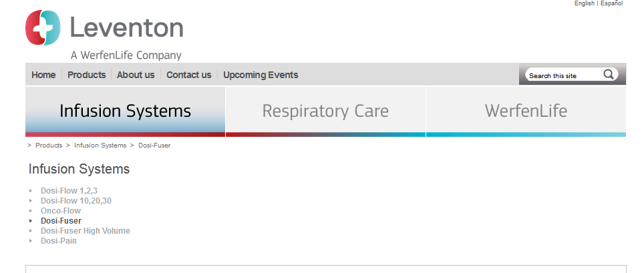644x273 pixels.
Task: Switch to the Respiratory Care tab
Action: pos(325,111)
